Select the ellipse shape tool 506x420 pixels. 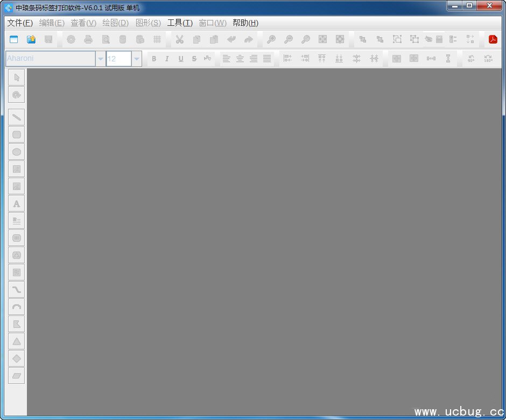pos(17,152)
